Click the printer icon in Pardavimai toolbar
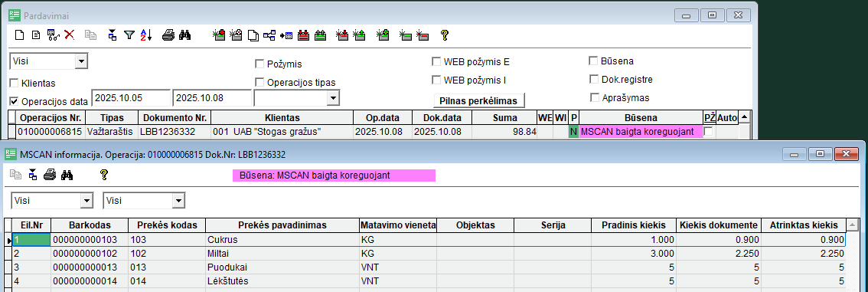This screenshot has height=292, width=868. [x=168, y=35]
